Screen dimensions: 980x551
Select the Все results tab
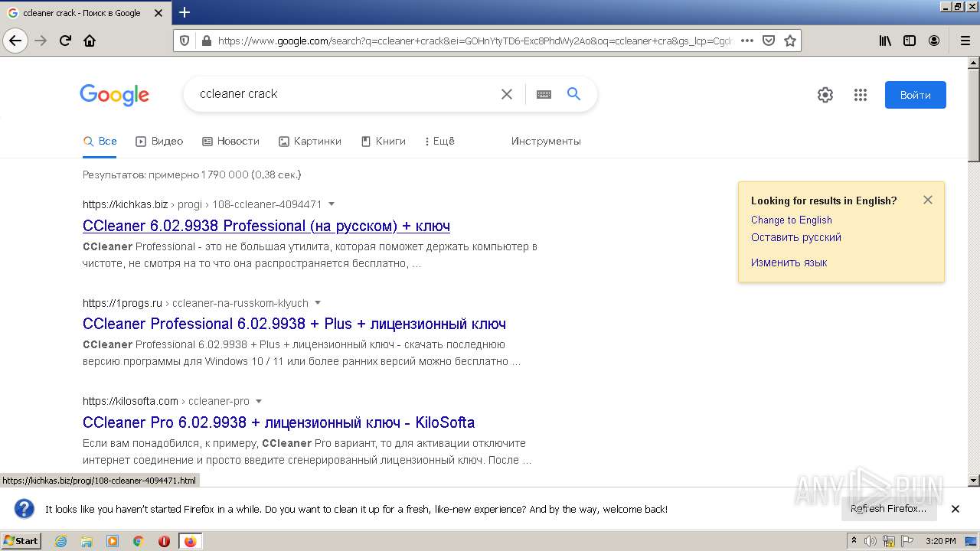[100, 141]
